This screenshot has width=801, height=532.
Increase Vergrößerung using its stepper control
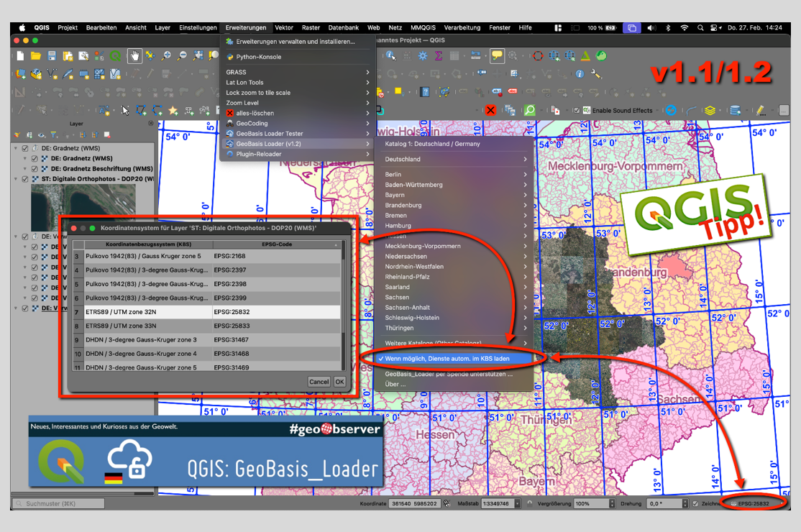pos(612,500)
